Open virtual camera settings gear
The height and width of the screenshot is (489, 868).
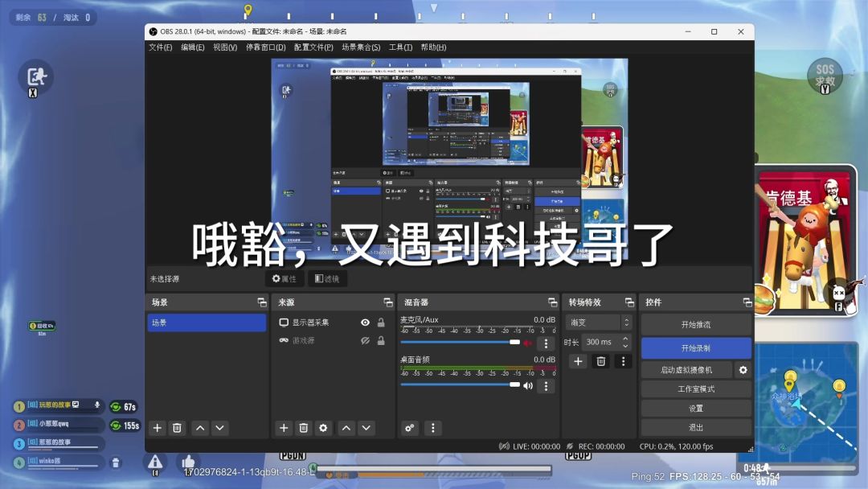click(743, 369)
